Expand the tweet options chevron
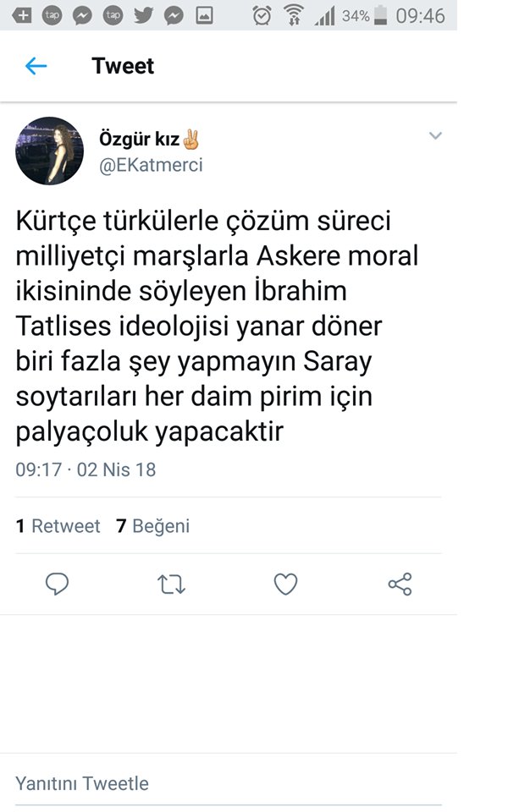This screenshot has width=508, height=812. tap(435, 136)
